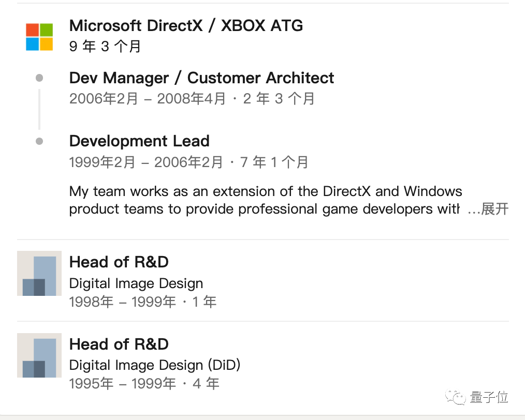Click the 9 年 3 个月 total duration text

pyautogui.click(x=105, y=47)
